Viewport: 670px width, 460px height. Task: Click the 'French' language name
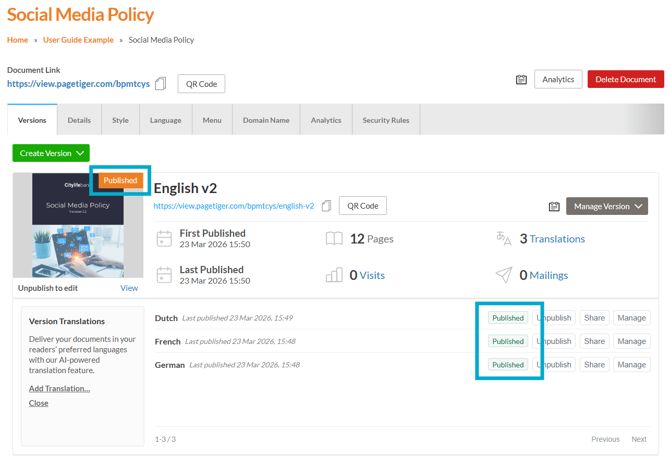click(x=168, y=342)
